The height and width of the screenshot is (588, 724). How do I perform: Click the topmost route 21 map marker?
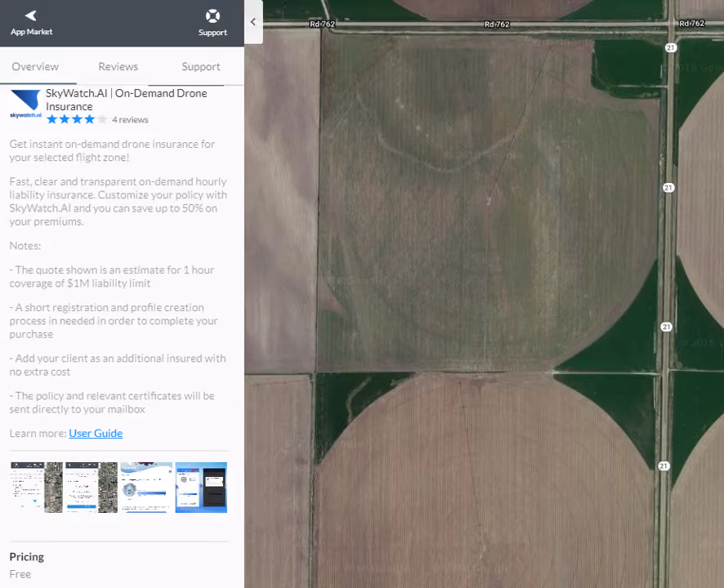671,47
